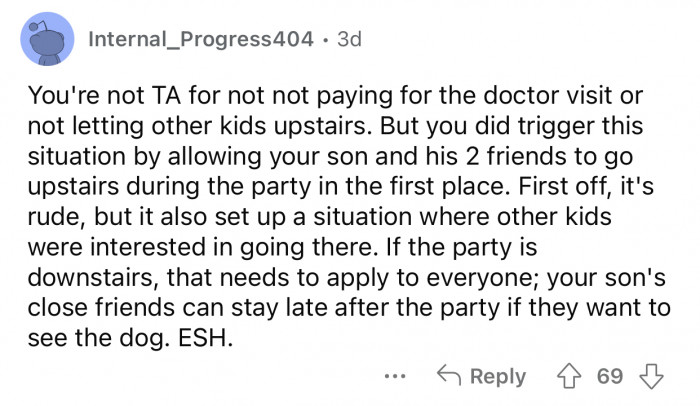Viewport: 700px width, 406px height.
Task: Click the words 'see the dog'
Action: tap(95, 336)
